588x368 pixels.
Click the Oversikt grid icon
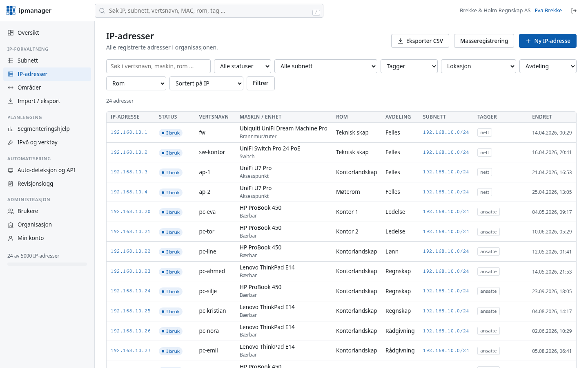11,33
